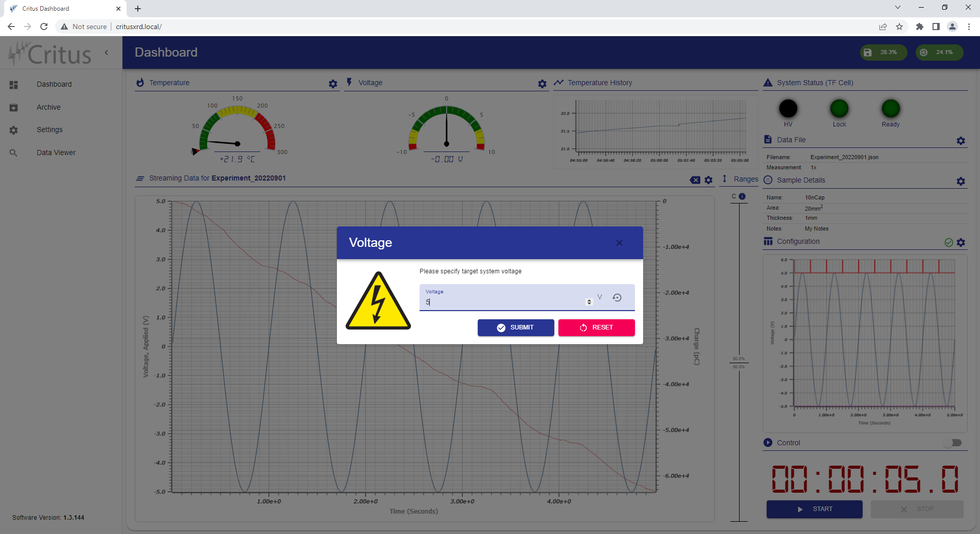Click the Software Version 1.3.144 text
This screenshot has width=980, height=534.
pyautogui.click(x=48, y=518)
